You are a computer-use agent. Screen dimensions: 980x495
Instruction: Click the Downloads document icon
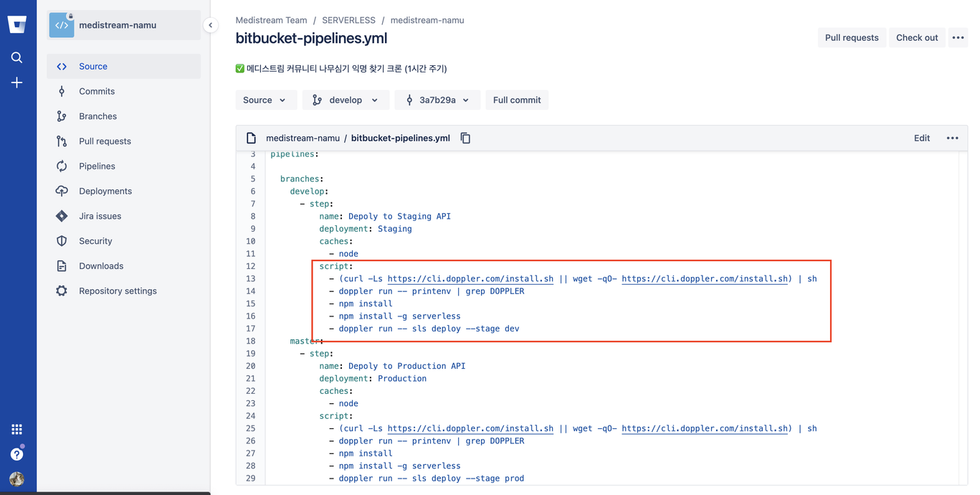(x=62, y=266)
